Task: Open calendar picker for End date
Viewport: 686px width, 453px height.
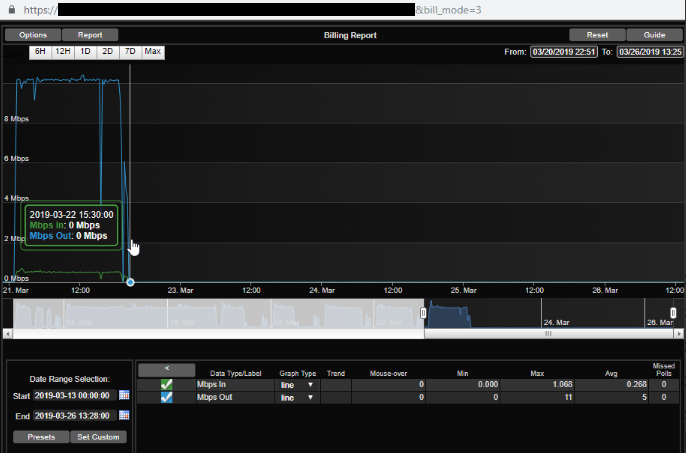Action: pyautogui.click(x=124, y=415)
